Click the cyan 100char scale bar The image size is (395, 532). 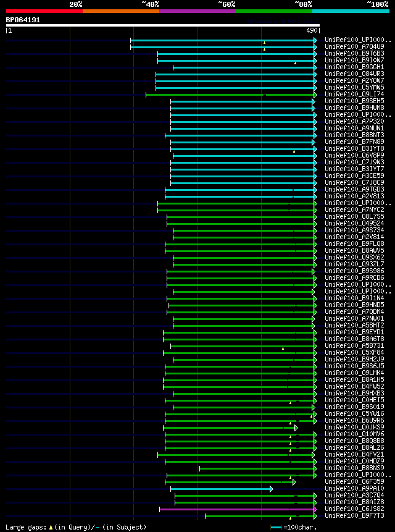(x=276, y=527)
